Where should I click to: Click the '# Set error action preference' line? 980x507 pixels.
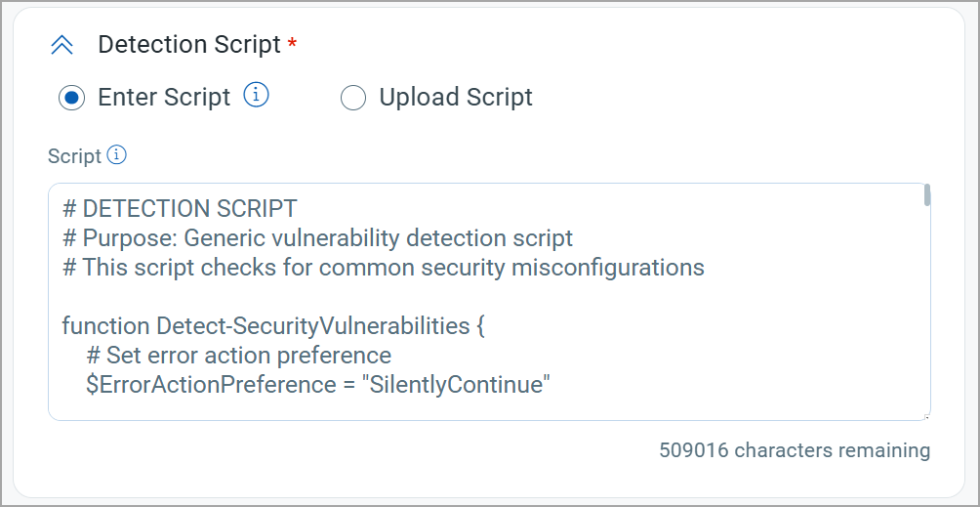coord(239,355)
